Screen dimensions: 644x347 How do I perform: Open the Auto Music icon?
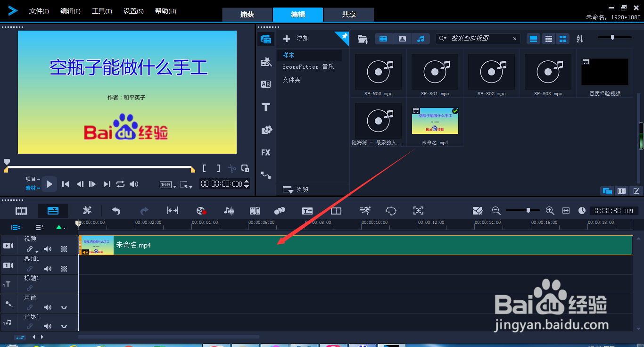click(x=255, y=211)
